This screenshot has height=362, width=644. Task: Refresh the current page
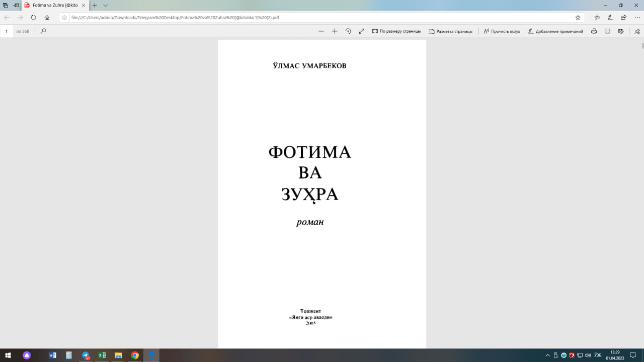click(x=33, y=18)
